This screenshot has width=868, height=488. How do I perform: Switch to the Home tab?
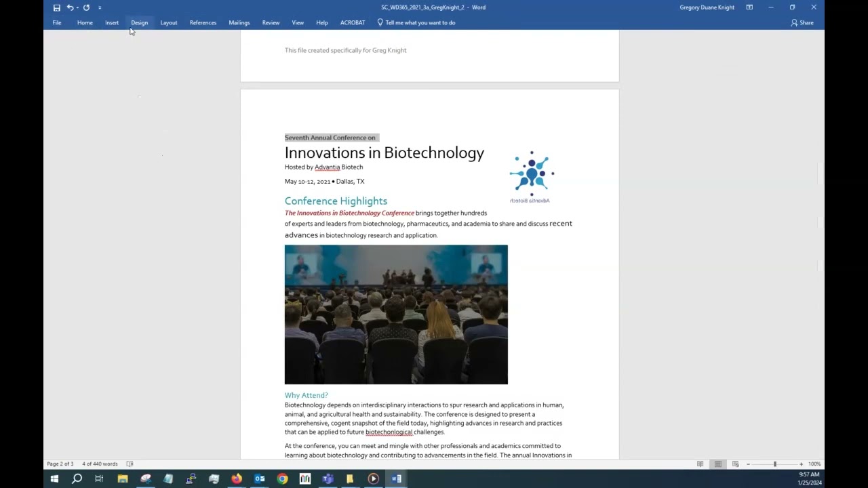point(85,22)
